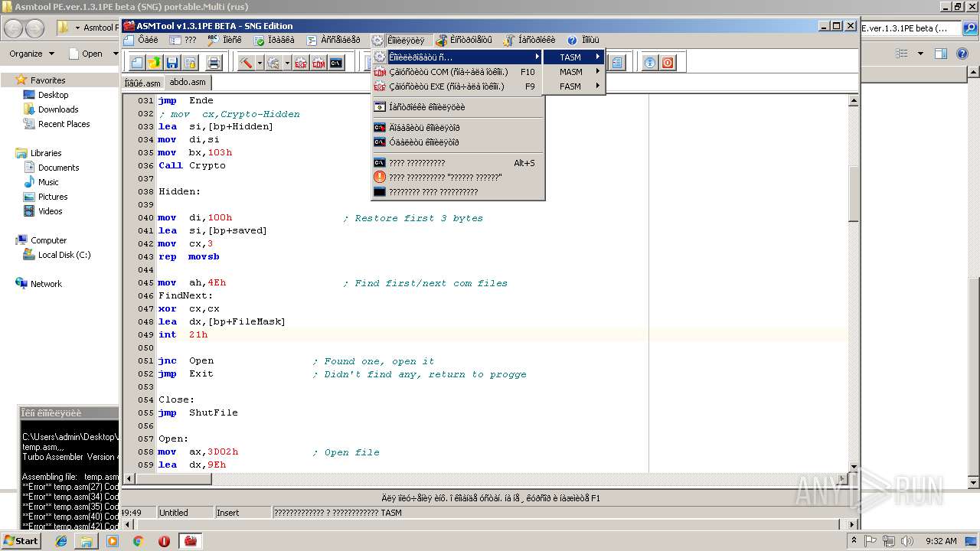Open the menu bar item labeled ???
980x551 pixels.
point(183,40)
